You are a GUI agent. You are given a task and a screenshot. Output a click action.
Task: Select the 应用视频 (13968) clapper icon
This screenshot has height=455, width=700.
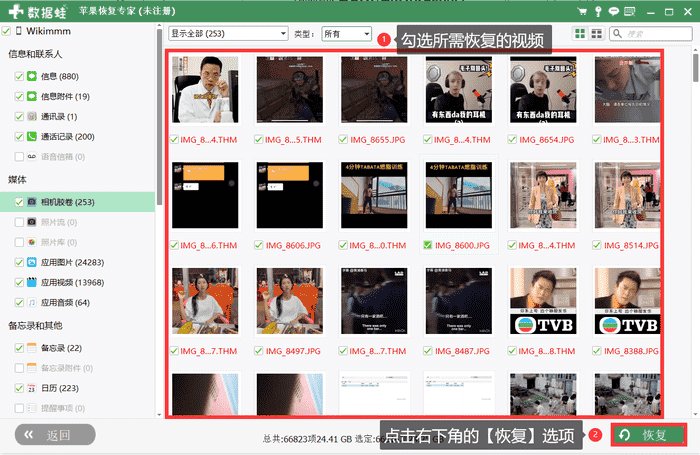tap(32, 282)
